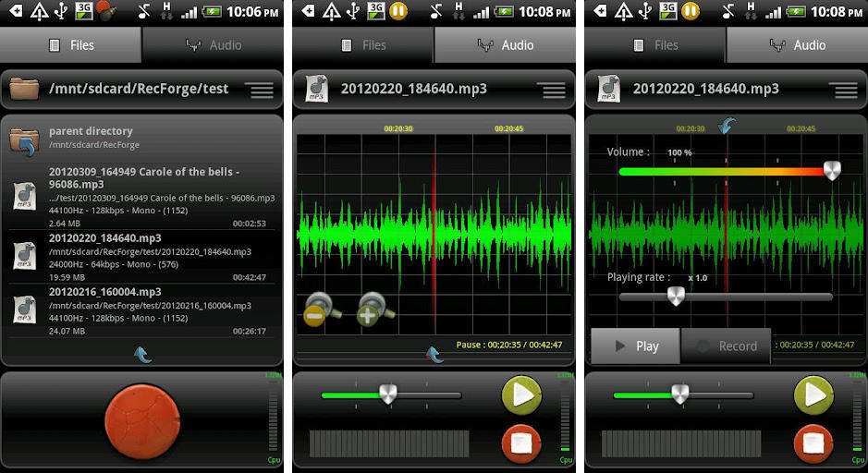Click the signal bars in right status bar
This screenshot has height=473, width=868.
pos(773,12)
